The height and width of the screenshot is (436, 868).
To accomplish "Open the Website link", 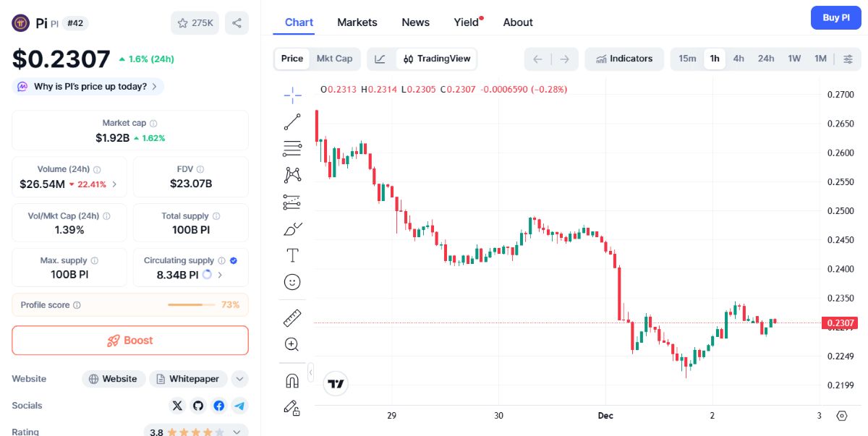I will click(x=113, y=379).
